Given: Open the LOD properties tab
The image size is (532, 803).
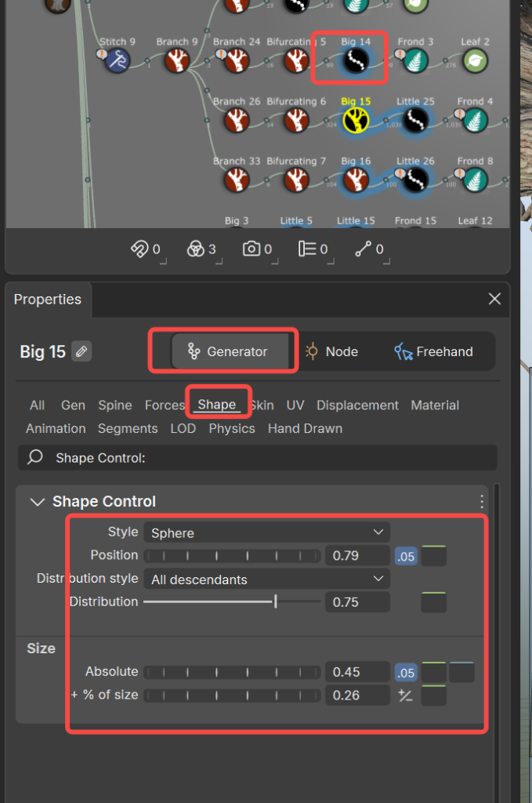Looking at the screenshot, I should pyautogui.click(x=183, y=428).
